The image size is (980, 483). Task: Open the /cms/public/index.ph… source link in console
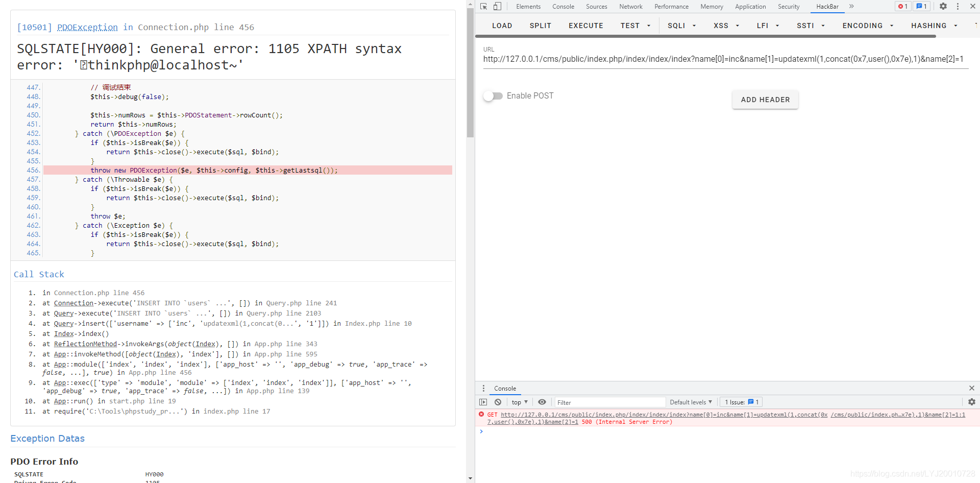pyautogui.click(x=898, y=415)
